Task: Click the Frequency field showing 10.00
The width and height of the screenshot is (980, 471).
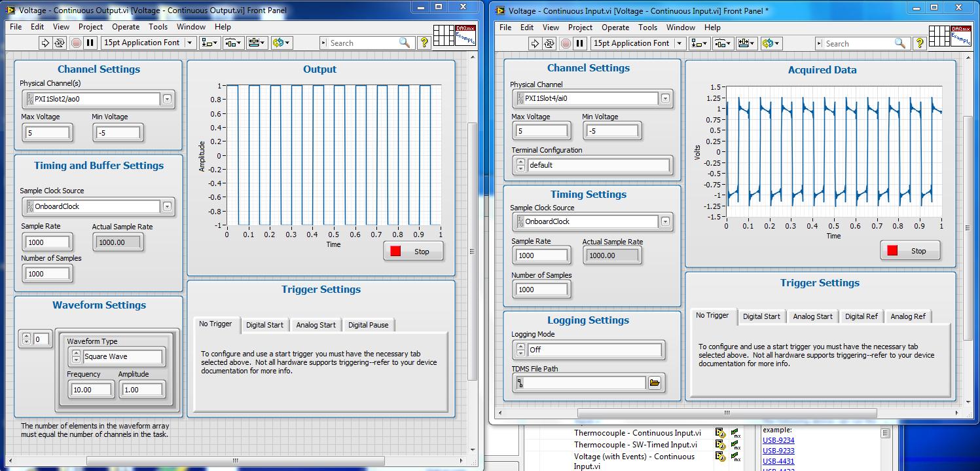Action: [x=91, y=389]
